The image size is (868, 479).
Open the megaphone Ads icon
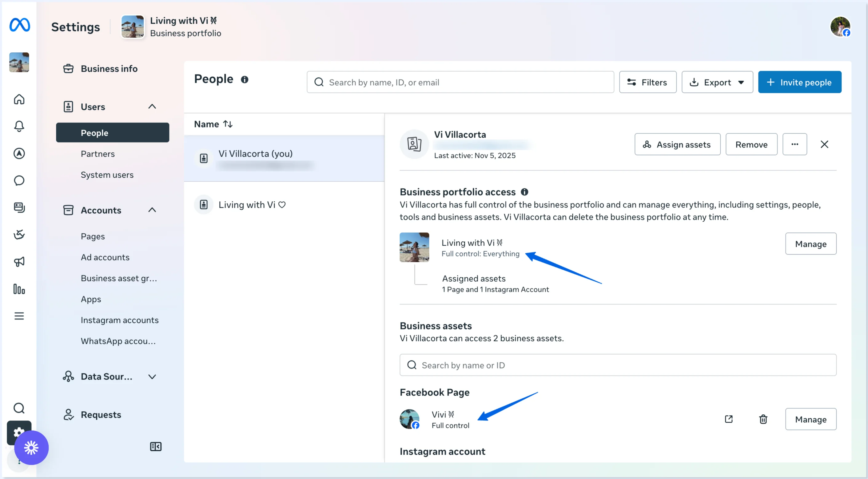[19, 262]
